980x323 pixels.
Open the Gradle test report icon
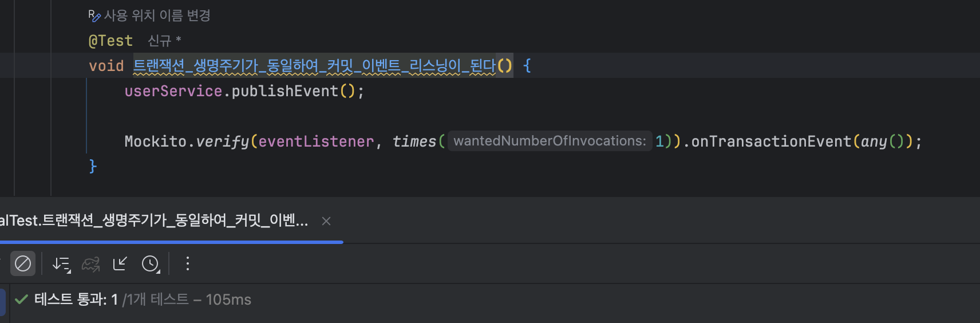[90, 264]
